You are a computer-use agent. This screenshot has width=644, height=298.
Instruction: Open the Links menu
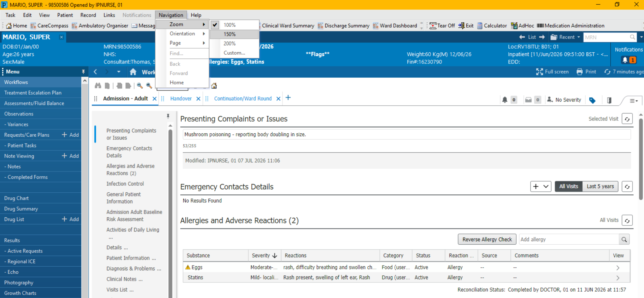[109, 15]
